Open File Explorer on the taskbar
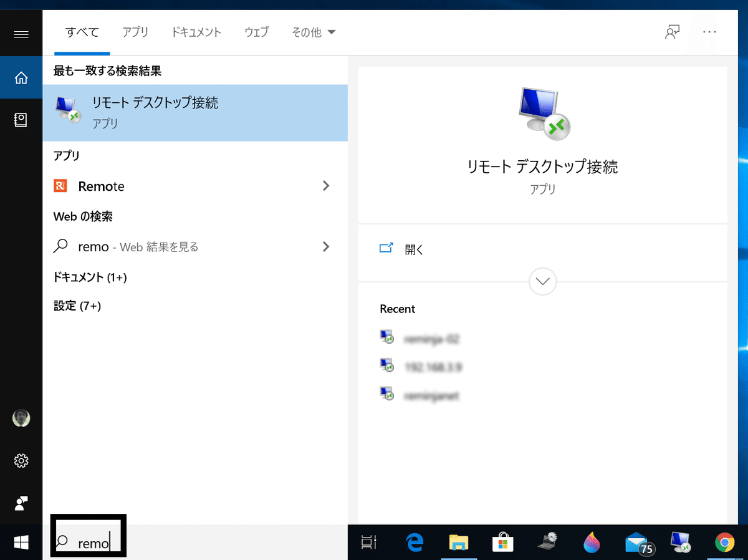748x560 pixels. point(459,543)
